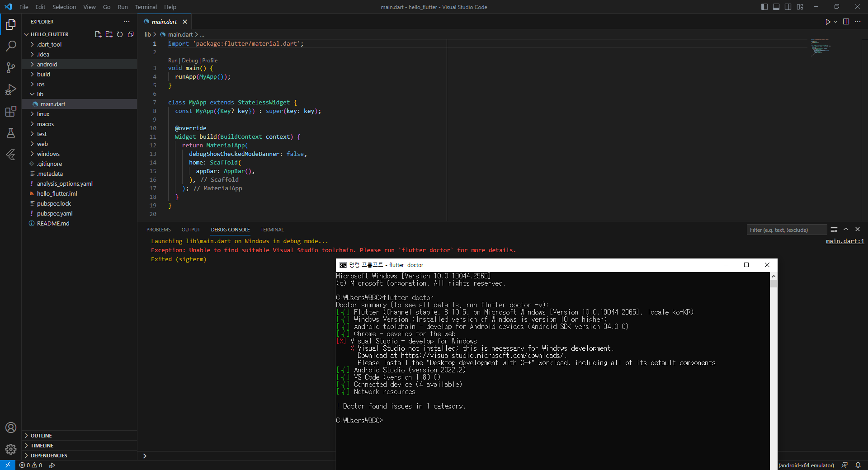Open the Terminal menu
The image size is (868, 470).
146,7
